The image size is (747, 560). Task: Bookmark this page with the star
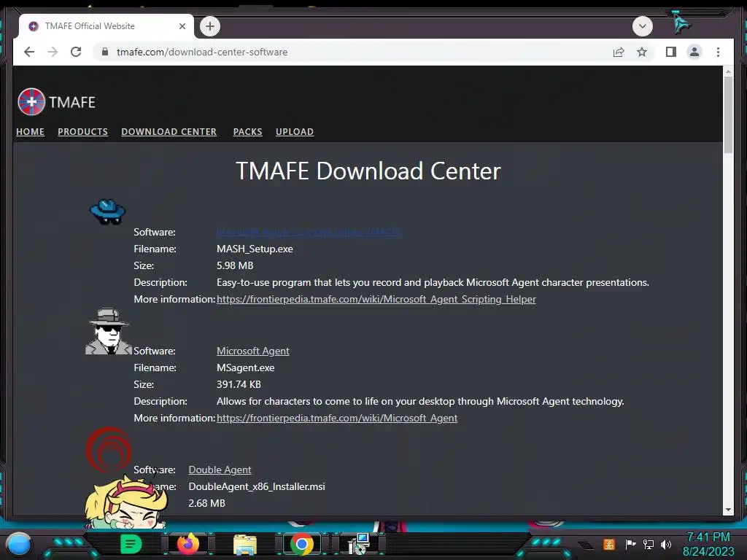coord(642,52)
